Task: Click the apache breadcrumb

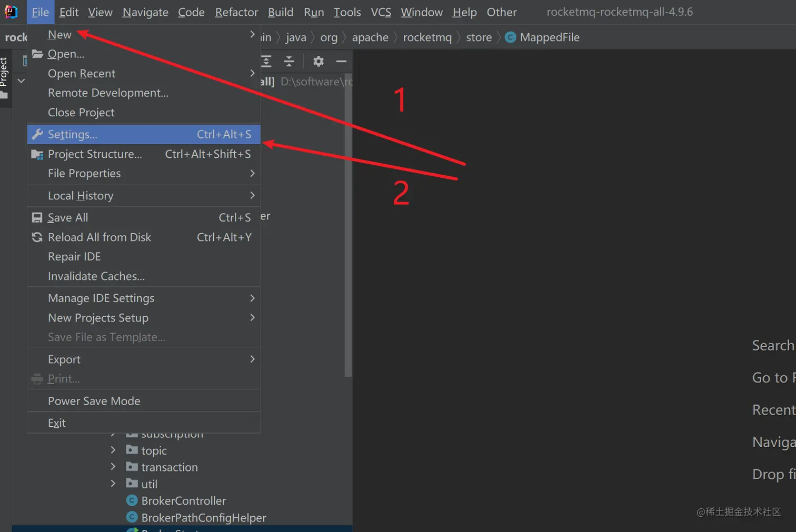Action: [x=370, y=37]
